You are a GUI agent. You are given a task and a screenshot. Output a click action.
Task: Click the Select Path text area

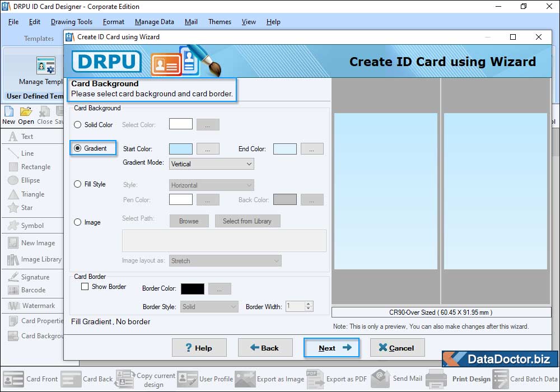click(224, 241)
